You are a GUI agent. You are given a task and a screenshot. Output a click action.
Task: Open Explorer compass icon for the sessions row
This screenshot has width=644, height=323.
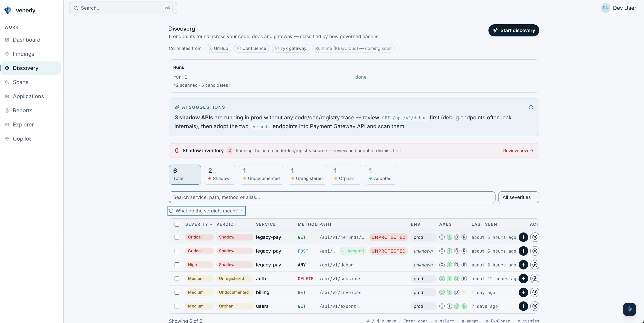tap(535, 279)
